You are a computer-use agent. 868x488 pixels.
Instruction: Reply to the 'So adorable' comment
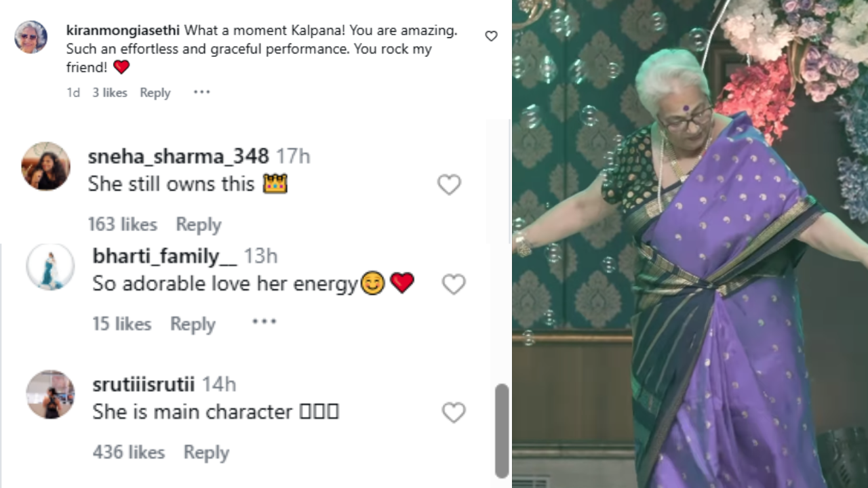193,324
